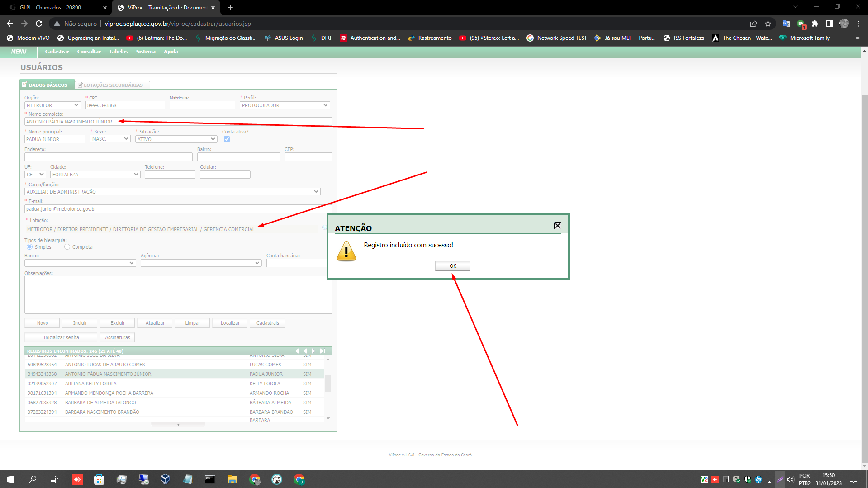Open Consultar menu
868x488 pixels.
(x=89, y=52)
